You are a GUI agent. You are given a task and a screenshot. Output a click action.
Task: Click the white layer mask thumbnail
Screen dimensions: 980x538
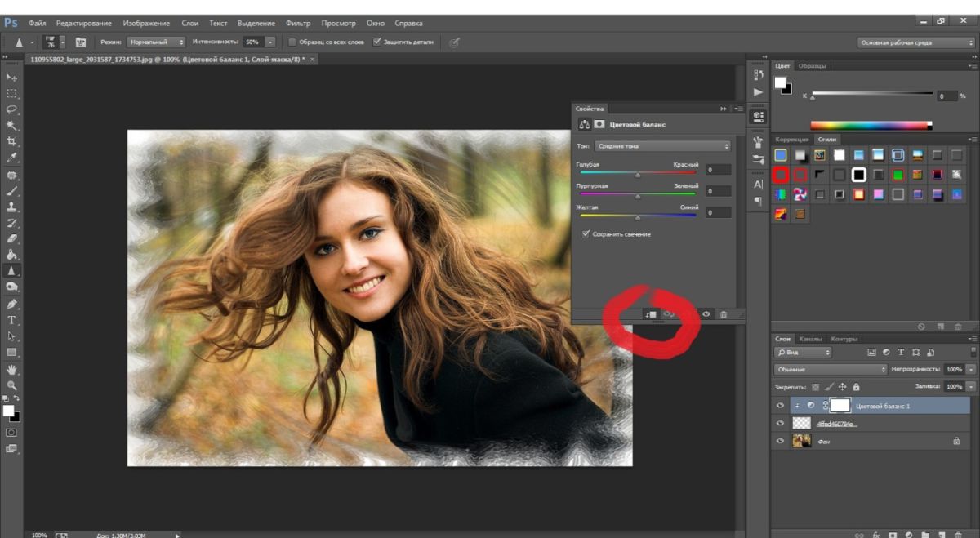840,406
